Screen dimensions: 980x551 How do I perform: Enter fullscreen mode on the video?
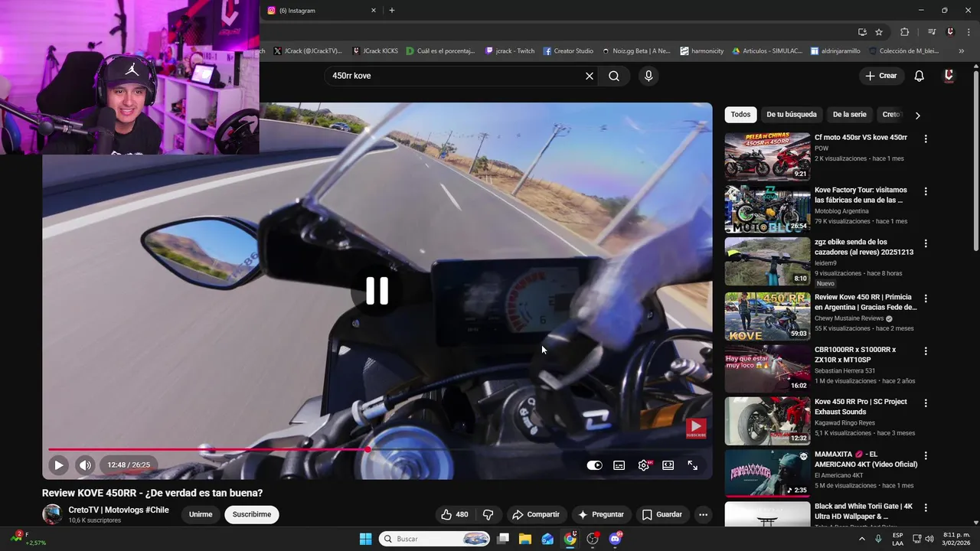pyautogui.click(x=692, y=465)
